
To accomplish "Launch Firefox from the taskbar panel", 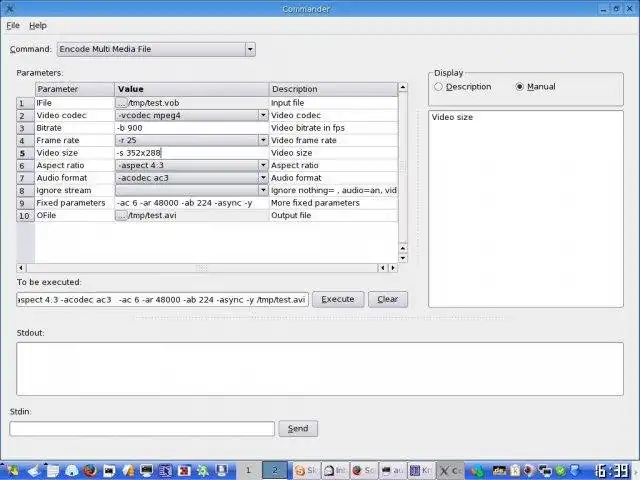I will point(90,470).
